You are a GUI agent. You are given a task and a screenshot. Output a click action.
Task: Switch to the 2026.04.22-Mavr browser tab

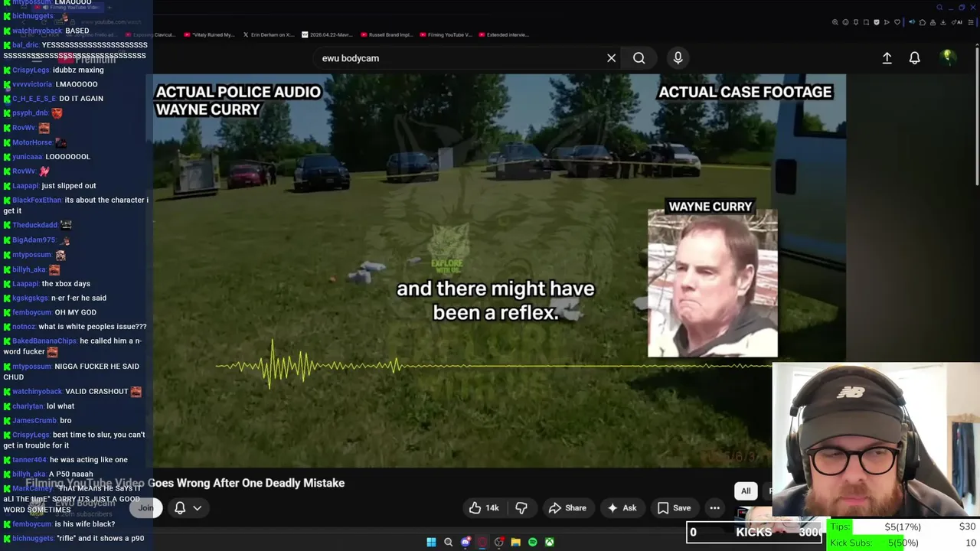[x=328, y=34]
